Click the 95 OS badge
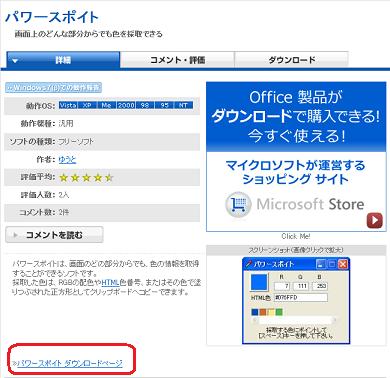Viewport: 390px width, 378px height. [x=164, y=105]
